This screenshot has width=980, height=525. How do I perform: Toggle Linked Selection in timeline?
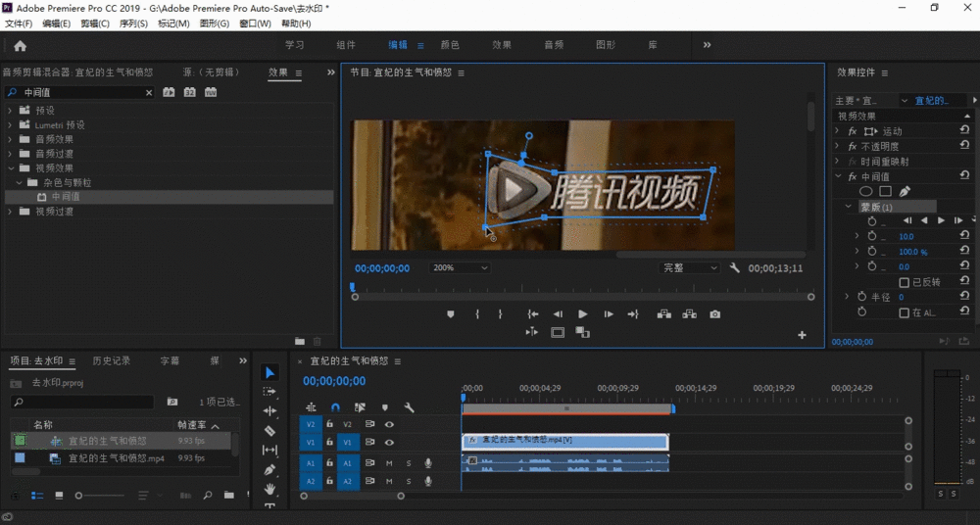tap(360, 406)
